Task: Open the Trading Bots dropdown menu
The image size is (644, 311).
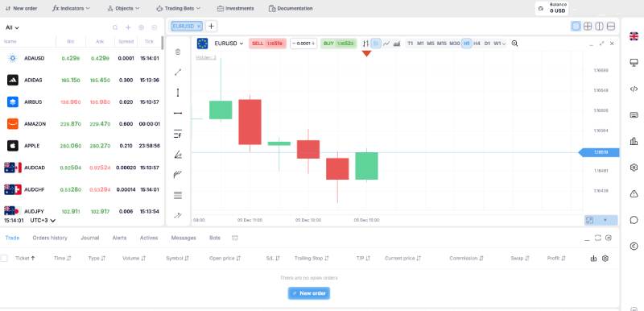Action: (x=178, y=8)
